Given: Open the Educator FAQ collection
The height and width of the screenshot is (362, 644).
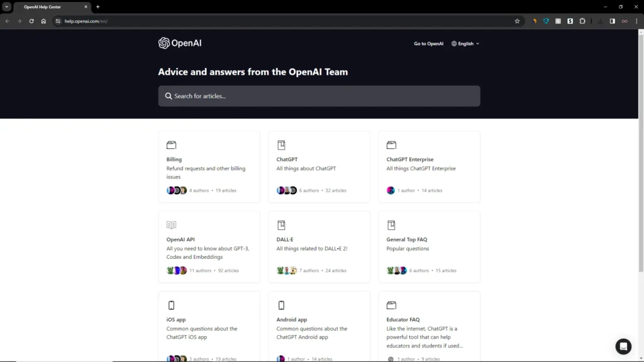Looking at the screenshot, I should [x=429, y=327].
